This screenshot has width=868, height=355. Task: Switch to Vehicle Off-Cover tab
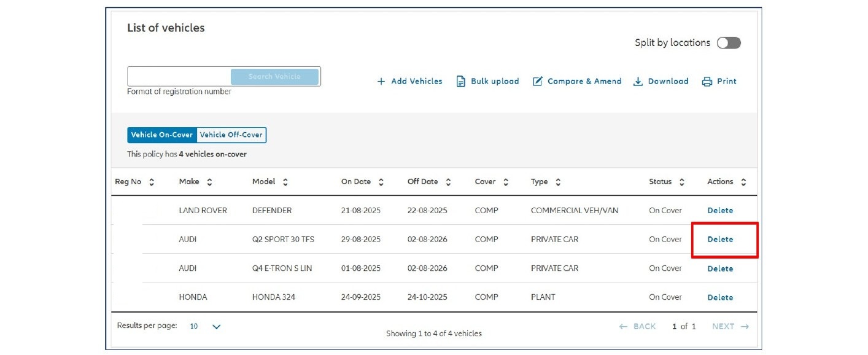(x=231, y=135)
